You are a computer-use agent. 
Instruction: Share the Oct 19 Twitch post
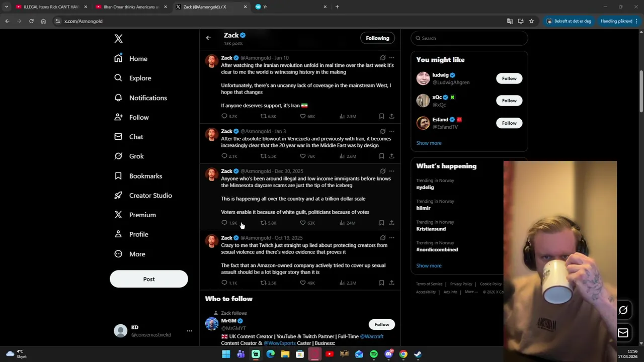(391, 283)
